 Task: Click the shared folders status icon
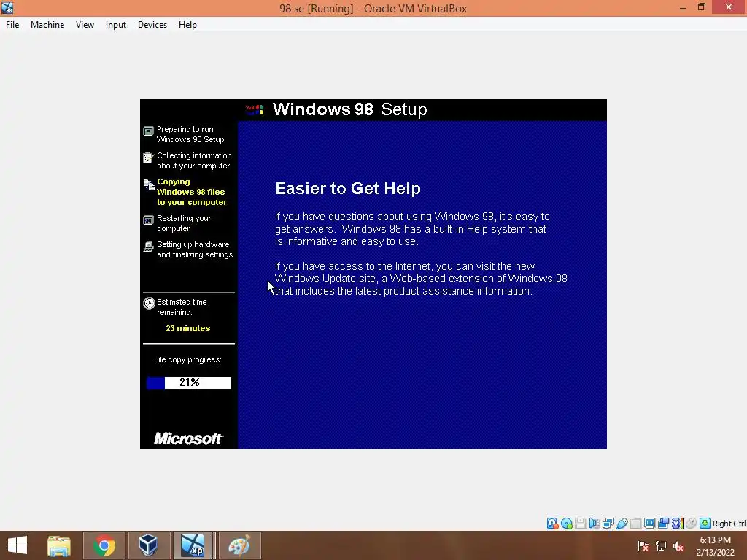pyautogui.click(x=635, y=524)
